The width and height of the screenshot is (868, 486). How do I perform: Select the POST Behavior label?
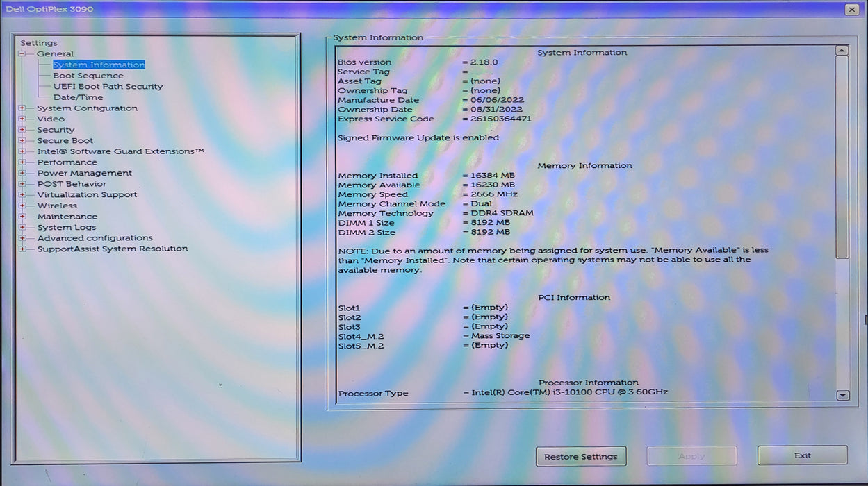pos(72,184)
